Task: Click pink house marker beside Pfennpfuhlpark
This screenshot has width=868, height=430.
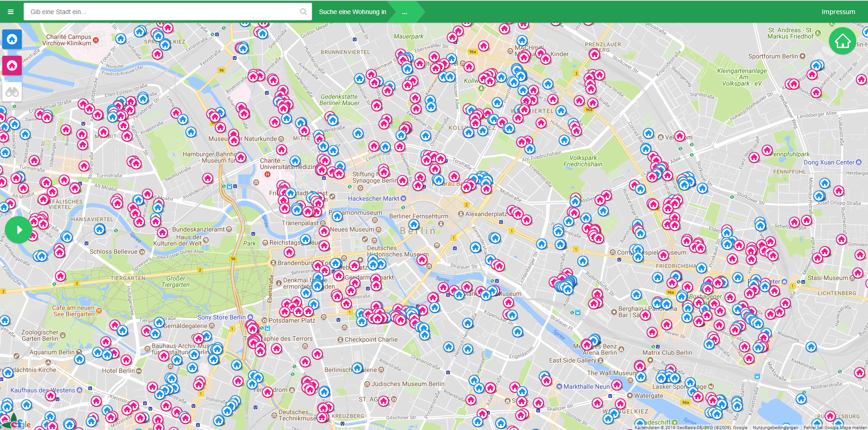Action: click(x=767, y=150)
